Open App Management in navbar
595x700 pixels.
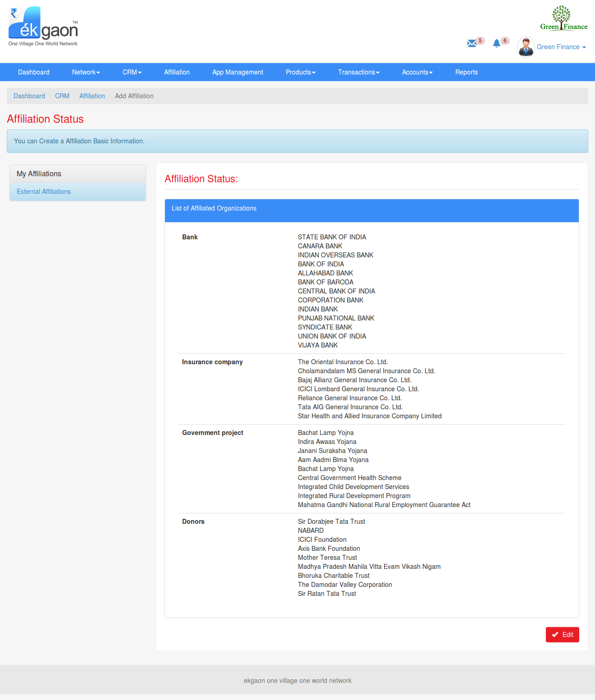coord(238,72)
